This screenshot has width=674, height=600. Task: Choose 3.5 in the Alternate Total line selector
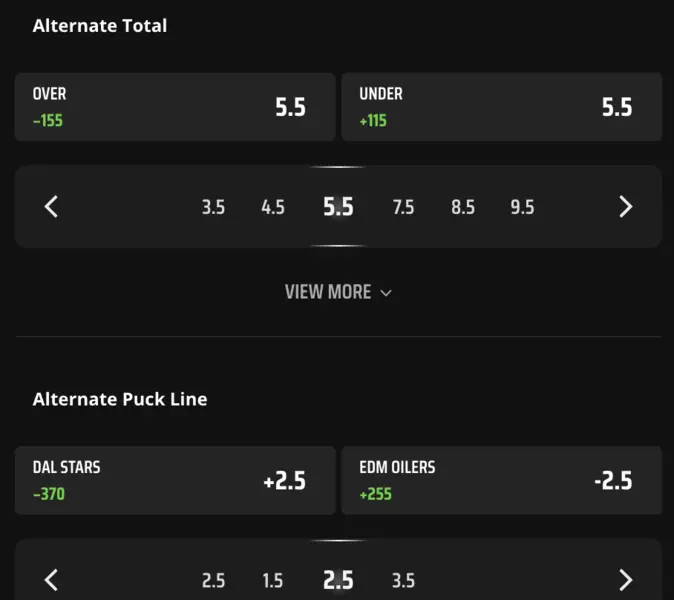click(x=213, y=207)
